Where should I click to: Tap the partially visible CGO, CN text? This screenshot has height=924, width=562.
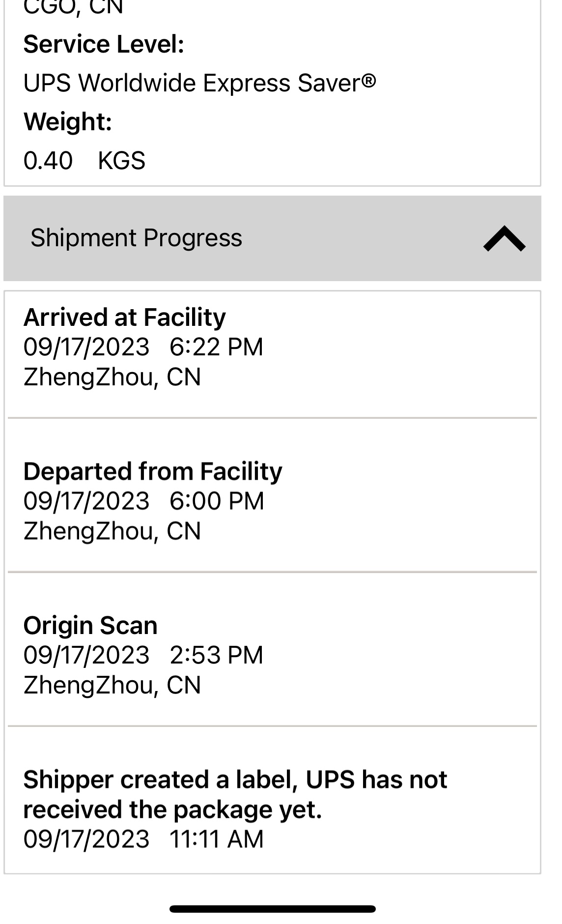[x=73, y=7]
